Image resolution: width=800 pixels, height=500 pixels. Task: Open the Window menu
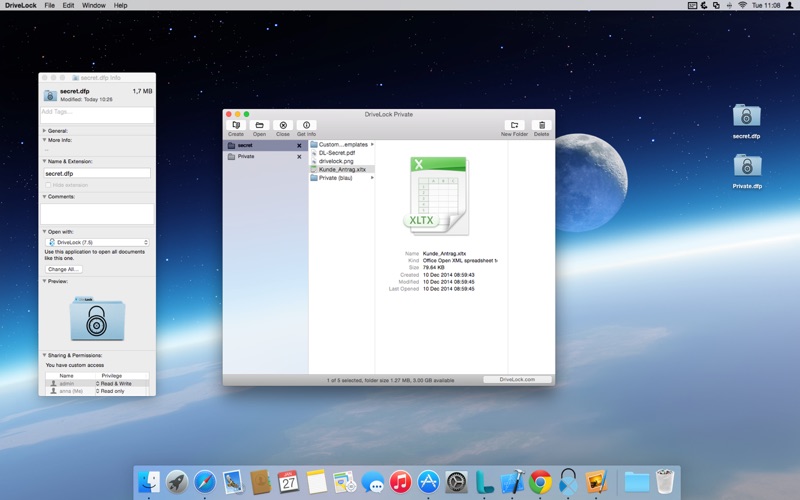tap(94, 5)
